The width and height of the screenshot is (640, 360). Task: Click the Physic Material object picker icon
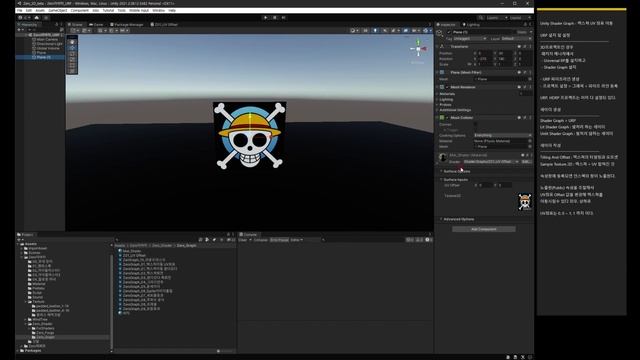(x=530, y=141)
